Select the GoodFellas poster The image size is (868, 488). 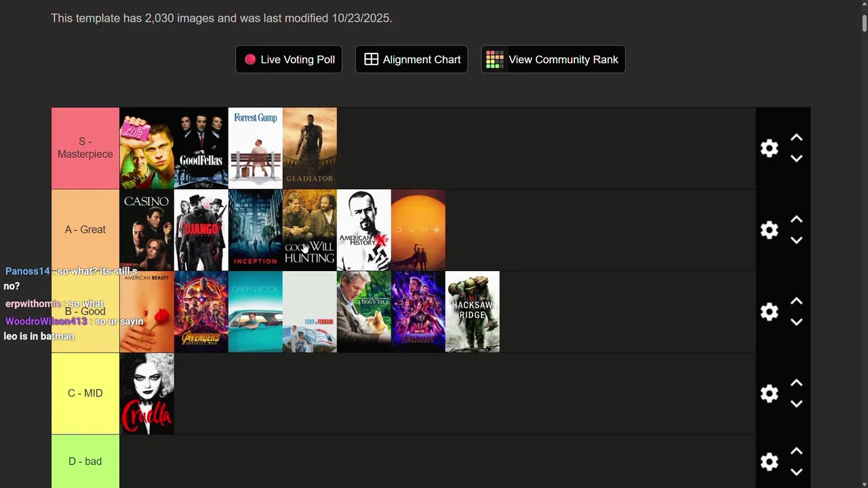pos(201,148)
